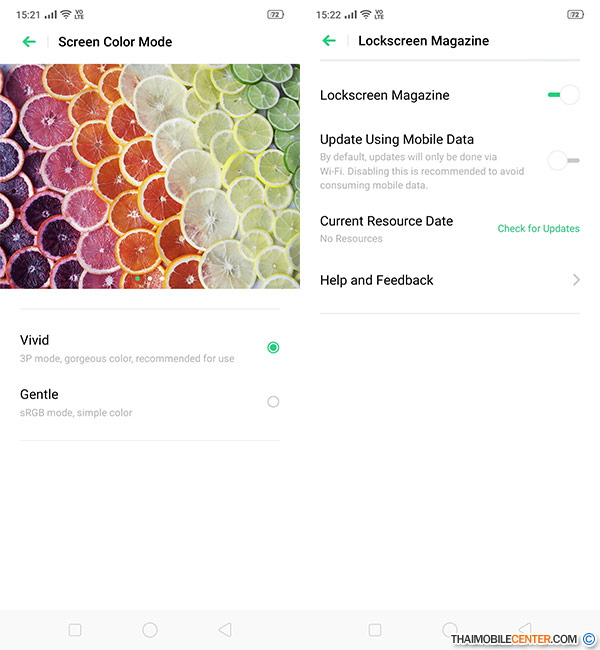600x650 pixels.
Task: Turn off Lockscreen Magazine toggle
Action: [x=564, y=95]
